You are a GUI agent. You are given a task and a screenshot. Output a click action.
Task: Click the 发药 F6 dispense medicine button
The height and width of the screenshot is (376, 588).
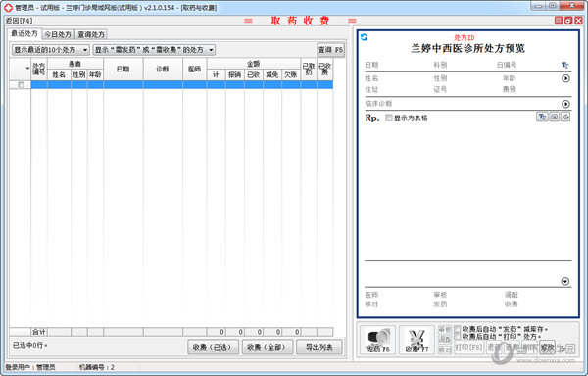377,340
